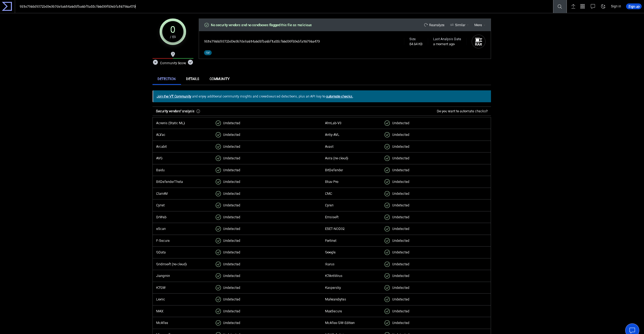Screen dimensions: 644x334
Task: Click Kaspersky undetected check icon
Action: (x=387, y=288)
